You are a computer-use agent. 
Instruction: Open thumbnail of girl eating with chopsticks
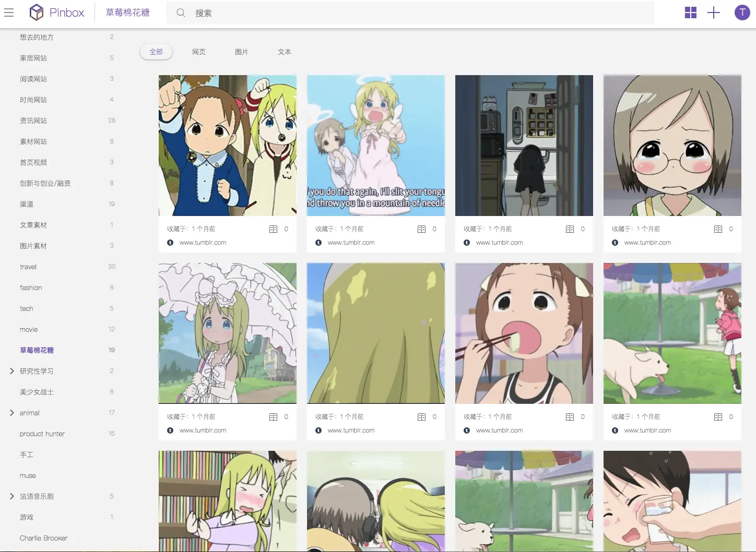(x=524, y=333)
